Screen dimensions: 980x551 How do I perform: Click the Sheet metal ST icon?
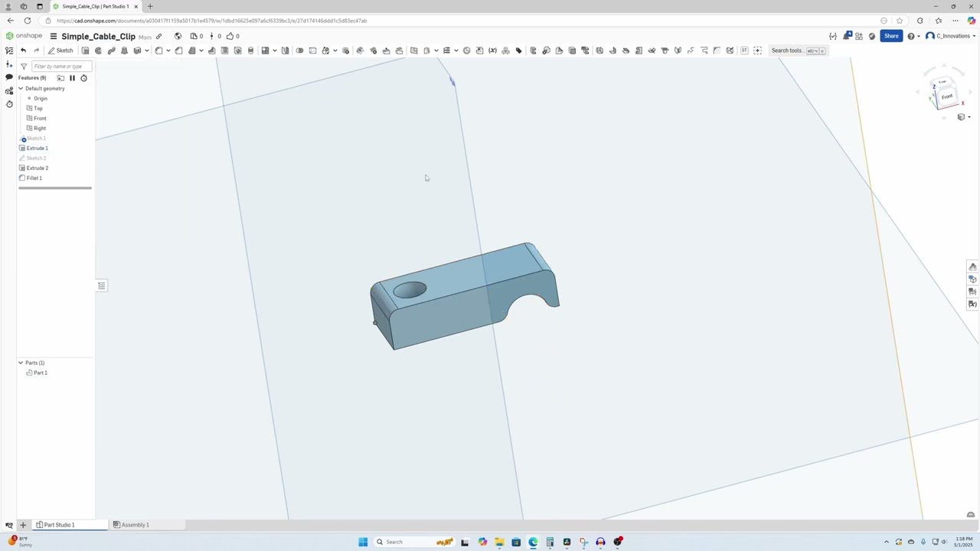click(x=744, y=51)
